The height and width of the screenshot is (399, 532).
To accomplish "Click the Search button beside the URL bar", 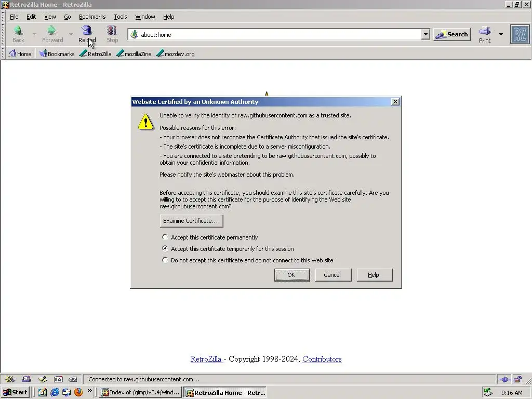I will tap(452, 34).
